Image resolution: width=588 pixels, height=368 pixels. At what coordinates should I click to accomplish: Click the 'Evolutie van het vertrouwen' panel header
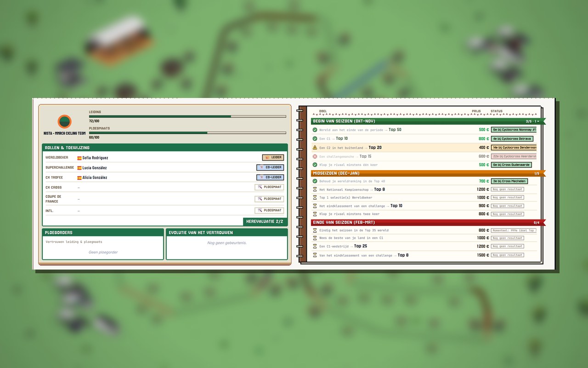click(x=227, y=233)
